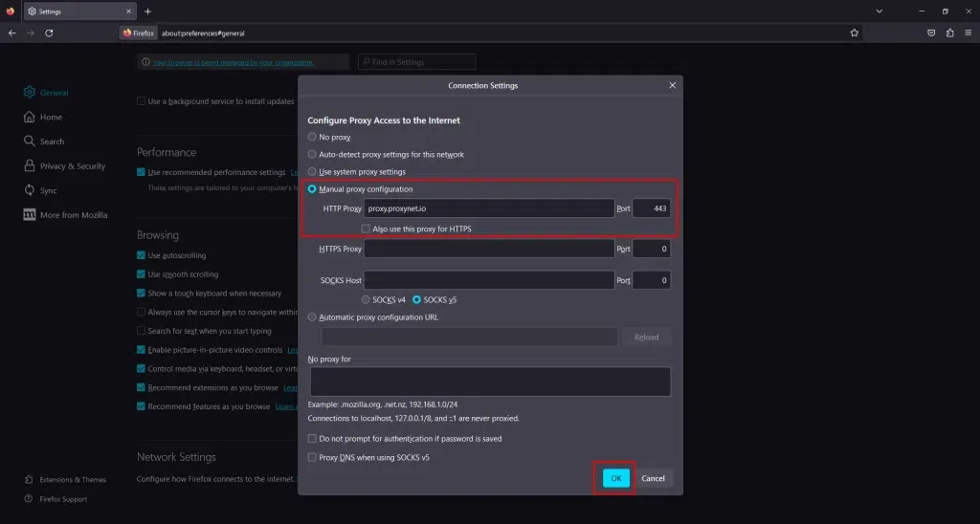Uncheck Recommend features as you browse
The image size is (980, 524).
point(142,406)
